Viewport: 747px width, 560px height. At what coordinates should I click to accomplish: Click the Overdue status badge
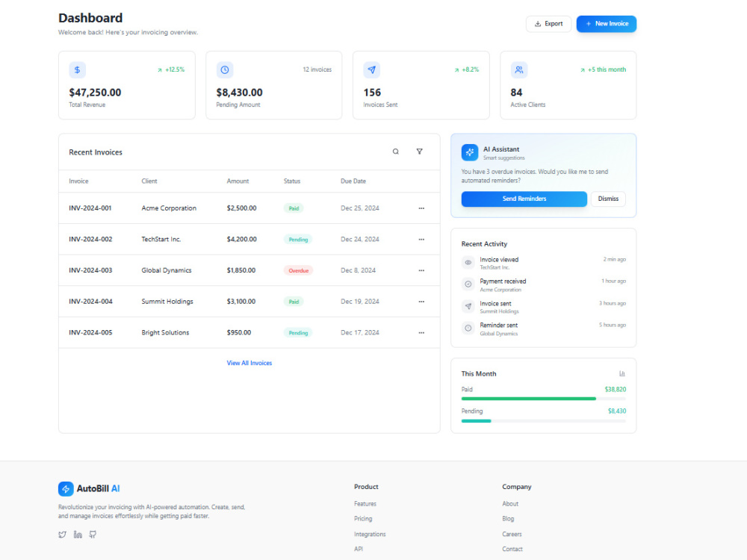[298, 270]
